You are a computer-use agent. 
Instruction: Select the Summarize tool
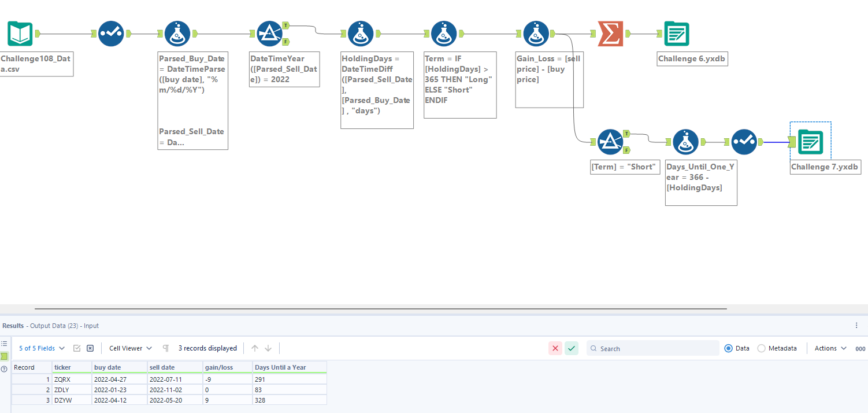pyautogui.click(x=610, y=34)
